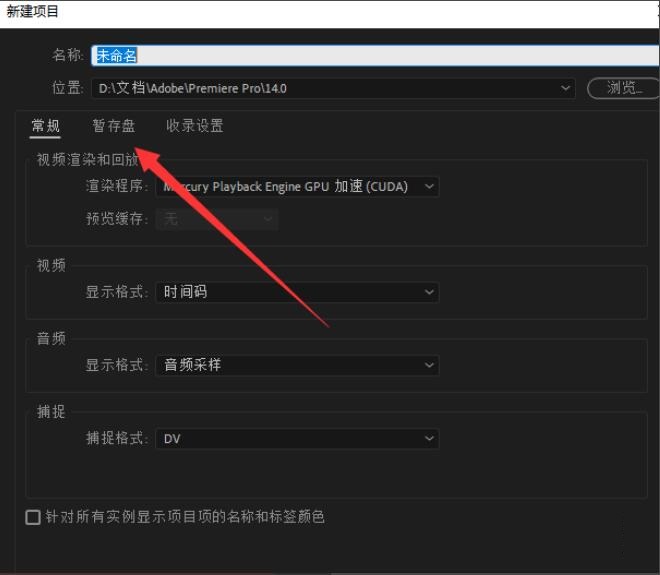Click the 渲染程序 label
The width and height of the screenshot is (660, 575).
117,186
